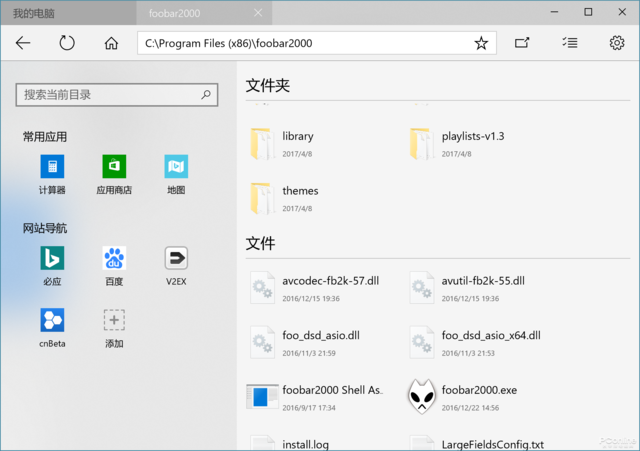Launch the 计算器 calculator app icon

point(52,167)
